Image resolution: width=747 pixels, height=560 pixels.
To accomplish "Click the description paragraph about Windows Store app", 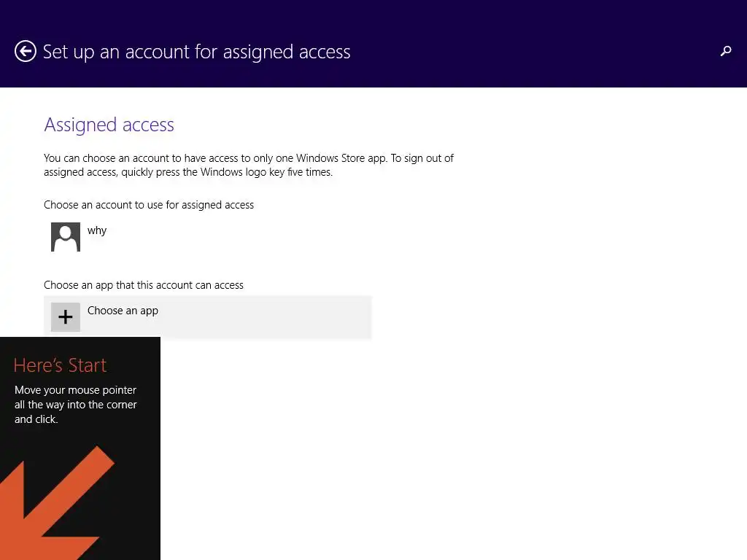I will pyautogui.click(x=248, y=158).
